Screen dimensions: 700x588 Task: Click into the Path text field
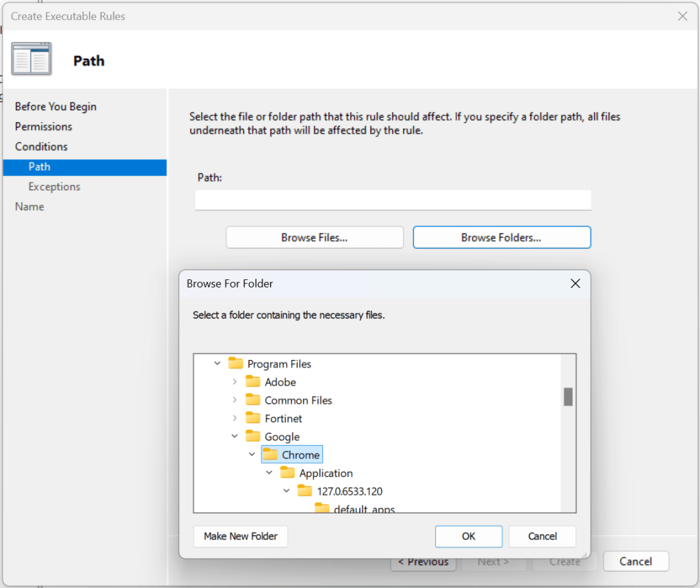(393, 200)
